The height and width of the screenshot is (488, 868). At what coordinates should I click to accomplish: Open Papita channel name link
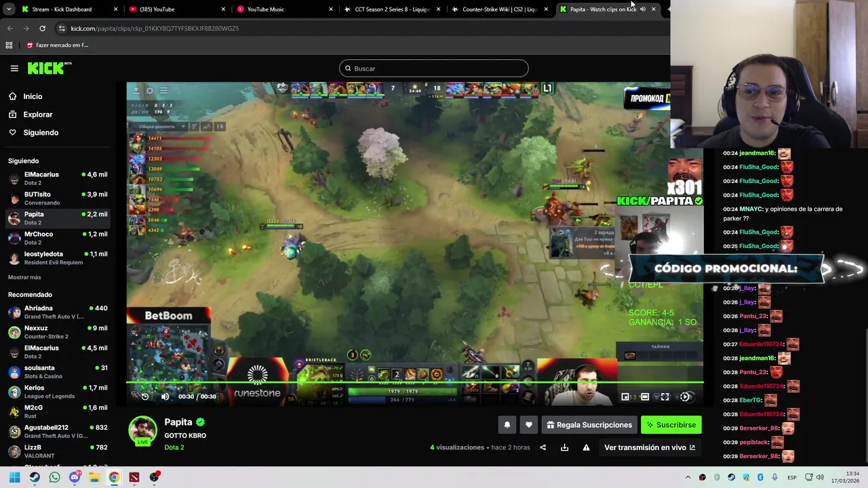click(178, 422)
